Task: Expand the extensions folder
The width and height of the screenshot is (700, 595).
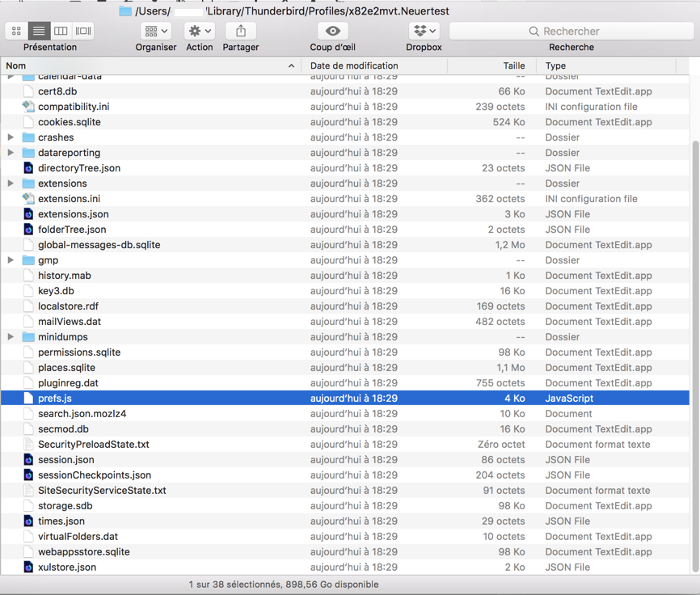Action: point(11,183)
